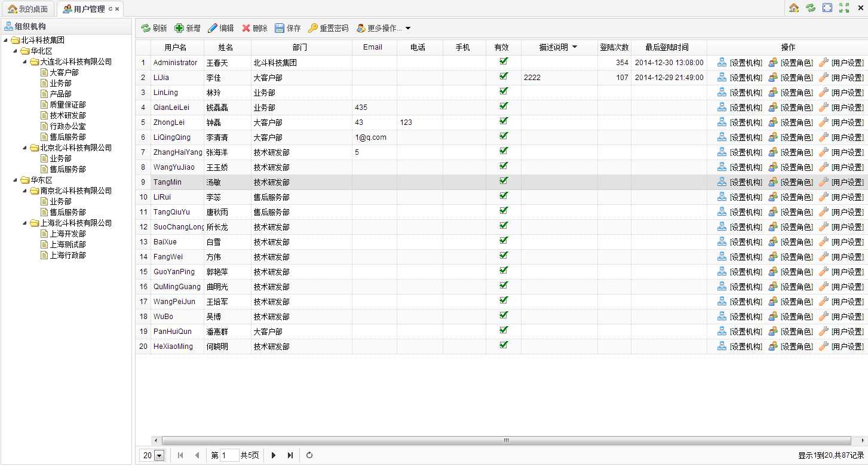Open the 更多操作 dropdown menu
Screen dimensions: 868x466
tap(384, 28)
